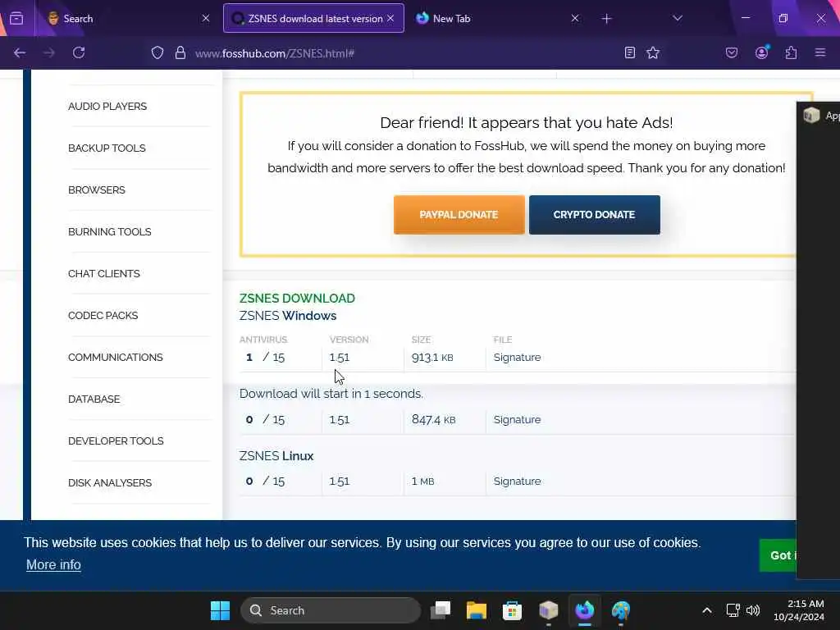Click the 913.1 KB size value
The image size is (840, 630).
point(432,358)
